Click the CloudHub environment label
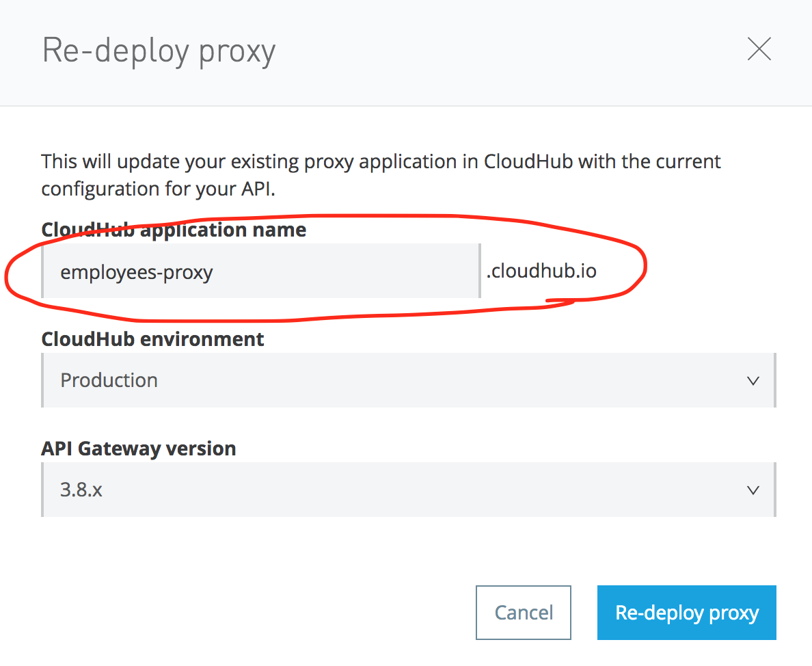Screen dimensions: 812x666 pyautogui.click(x=152, y=339)
